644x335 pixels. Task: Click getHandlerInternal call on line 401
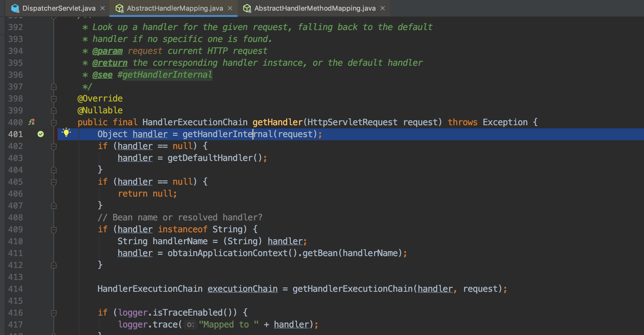click(x=228, y=134)
